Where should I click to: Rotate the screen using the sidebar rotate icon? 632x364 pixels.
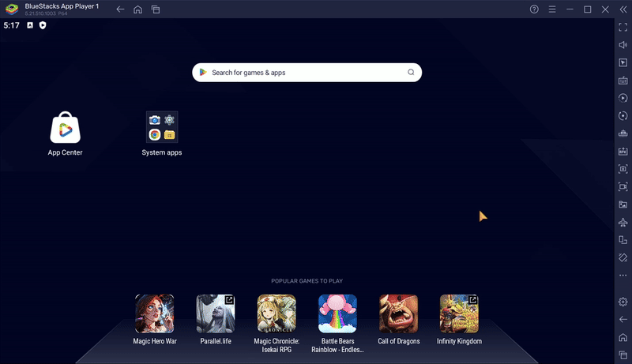pyautogui.click(x=623, y=239)
